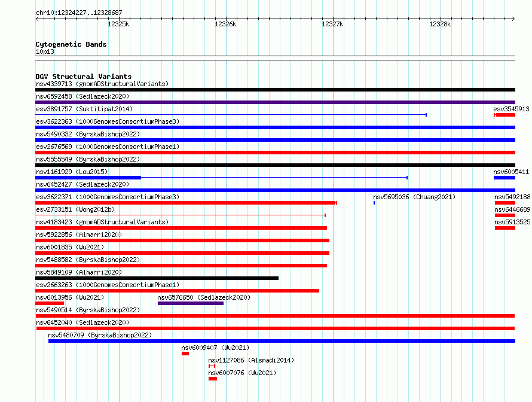The height and width of the screenshot is (402, 532).
Task: Click the nsv6009407 Wu2021 label
Action: point(215,348)
